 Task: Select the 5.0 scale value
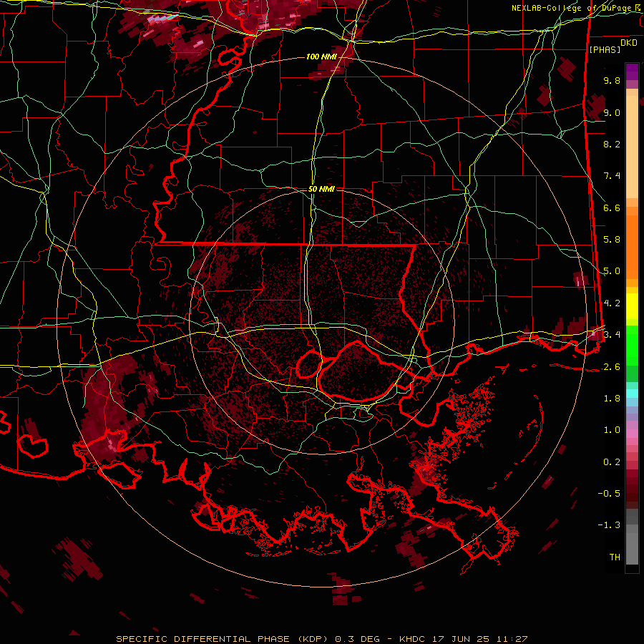point(612,271)
